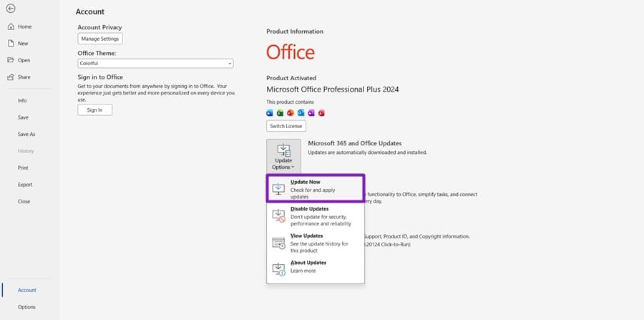
Task: Click the Home house icon in sidebar
Action: pos(11,26)
